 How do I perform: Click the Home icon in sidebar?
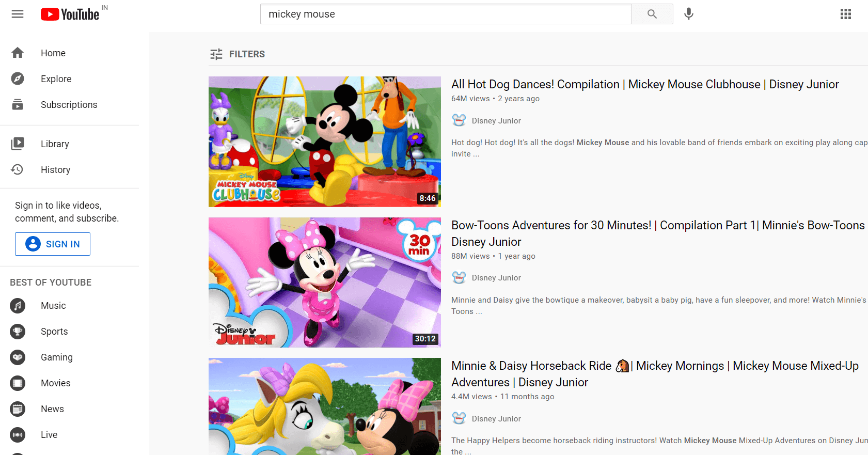point(18,53)
